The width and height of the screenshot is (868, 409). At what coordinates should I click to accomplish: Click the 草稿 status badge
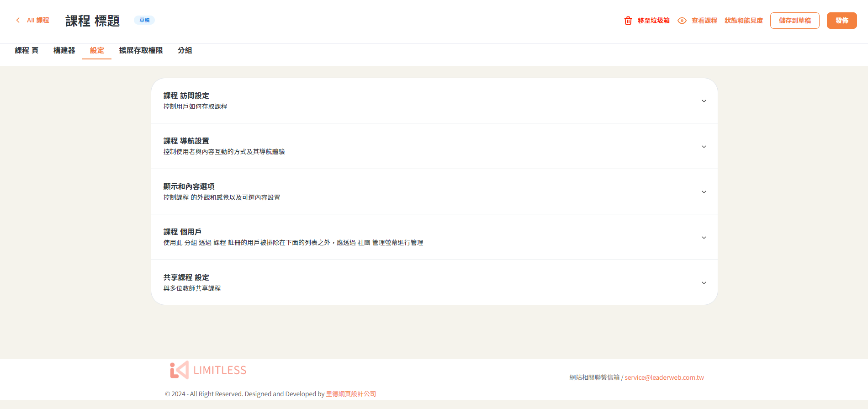tap(144, 20)
